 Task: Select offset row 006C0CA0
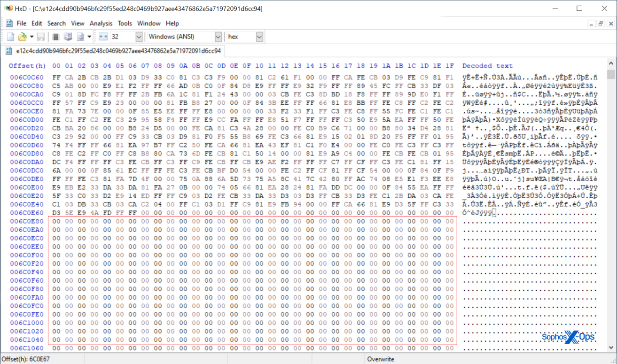coord(27,94)
